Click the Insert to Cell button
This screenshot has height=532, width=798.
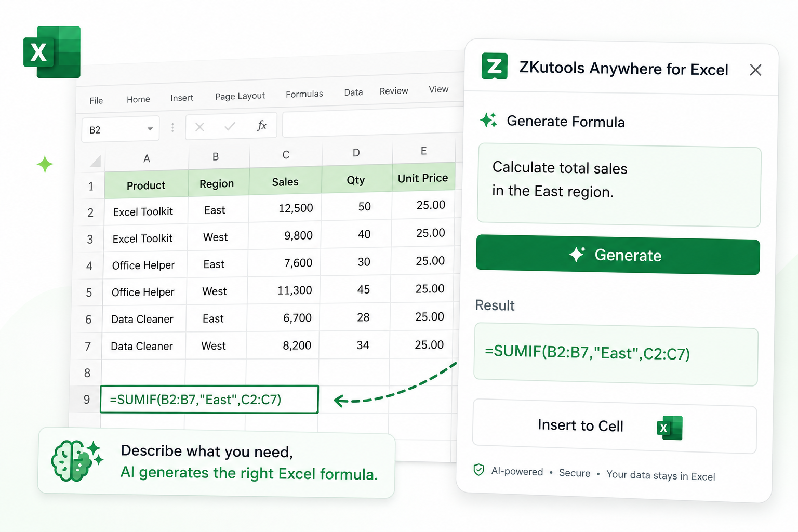point(615,426)
